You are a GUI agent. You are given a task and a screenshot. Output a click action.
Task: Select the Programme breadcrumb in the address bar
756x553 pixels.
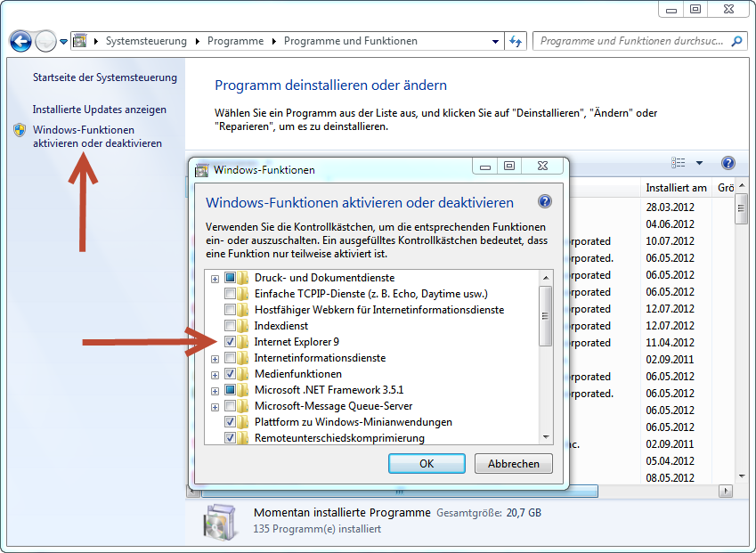(235, 41)
